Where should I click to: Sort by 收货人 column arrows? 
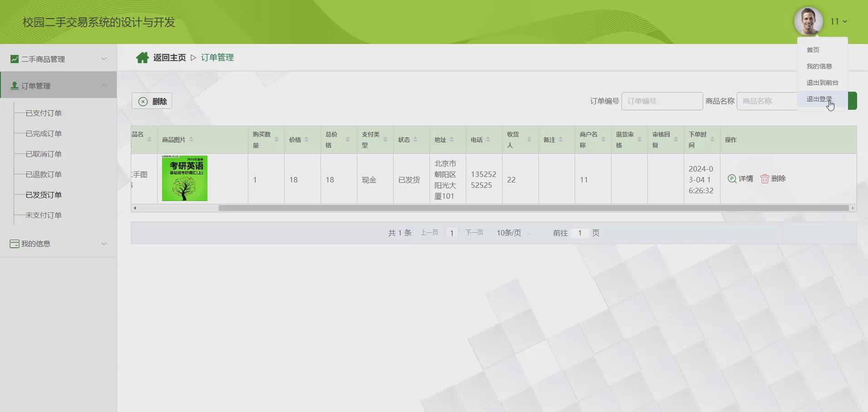click(x=529, y=140)
